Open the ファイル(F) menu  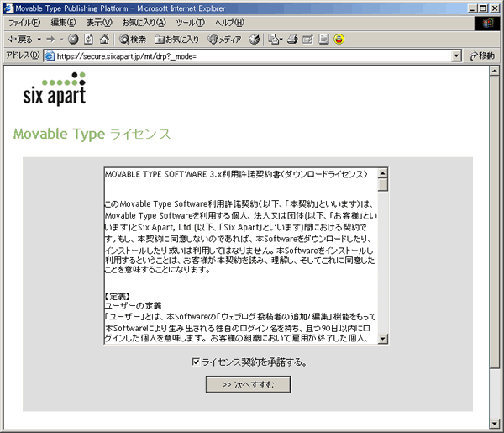(x=25, y=22)
